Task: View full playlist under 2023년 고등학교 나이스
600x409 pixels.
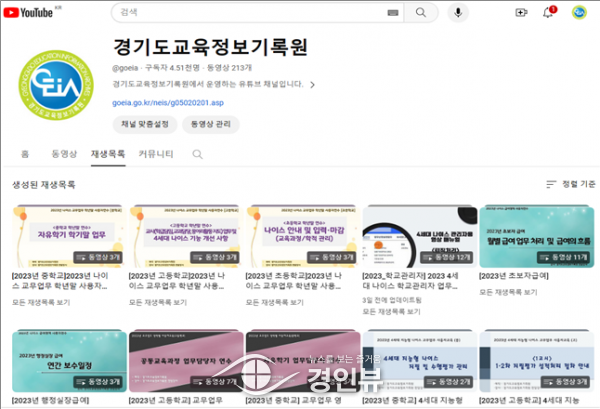Action: [x=158, y=302]
